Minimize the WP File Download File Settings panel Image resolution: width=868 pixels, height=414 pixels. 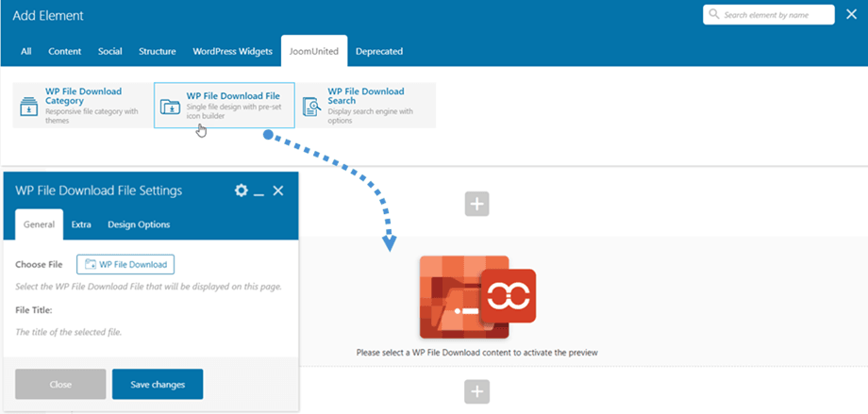click(259, 191)
